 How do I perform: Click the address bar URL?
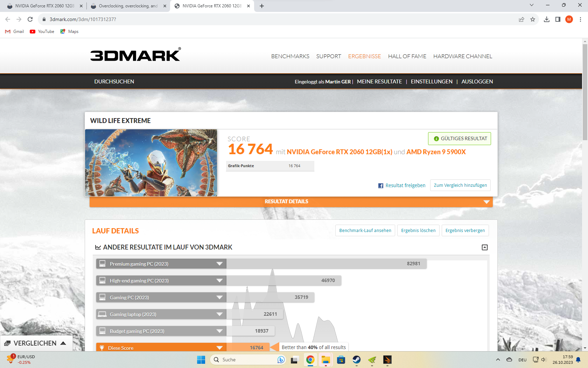tap(83, 19)
